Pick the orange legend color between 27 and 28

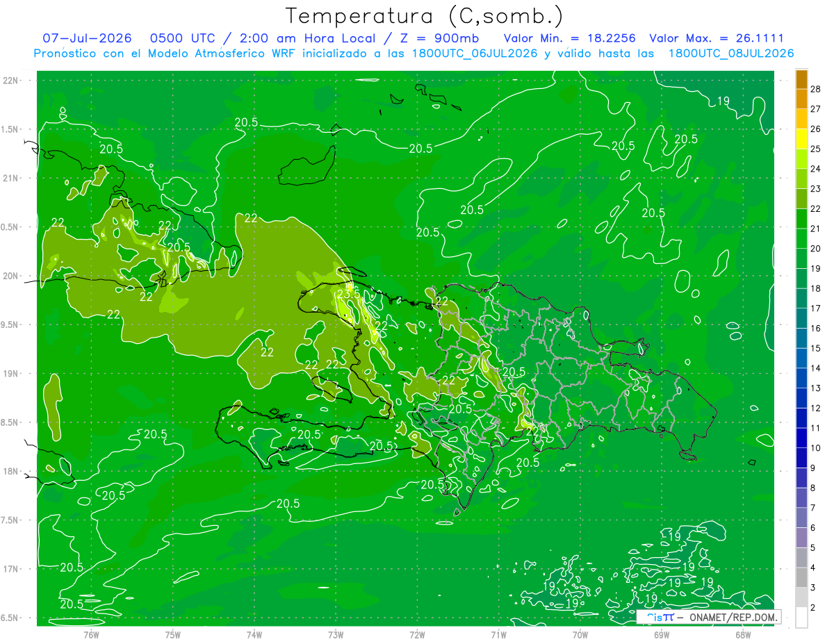point(801,99)
